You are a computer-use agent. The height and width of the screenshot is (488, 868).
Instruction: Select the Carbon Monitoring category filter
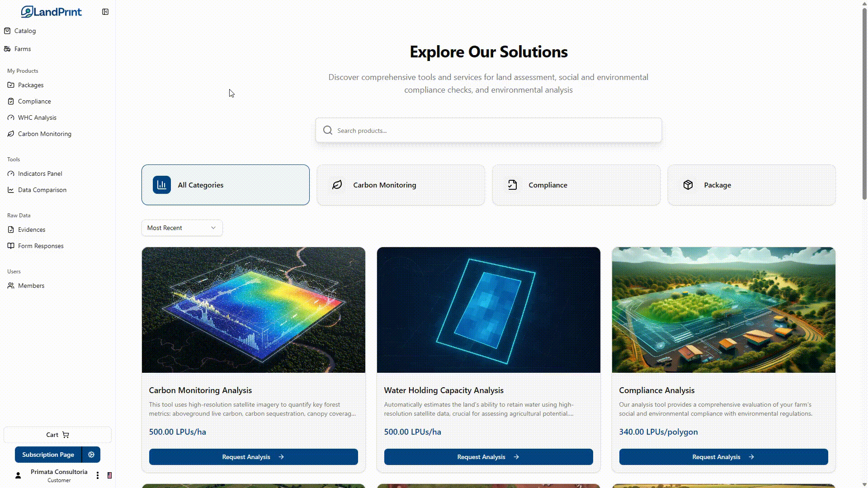pyautogui.click(x=401, y=185)
